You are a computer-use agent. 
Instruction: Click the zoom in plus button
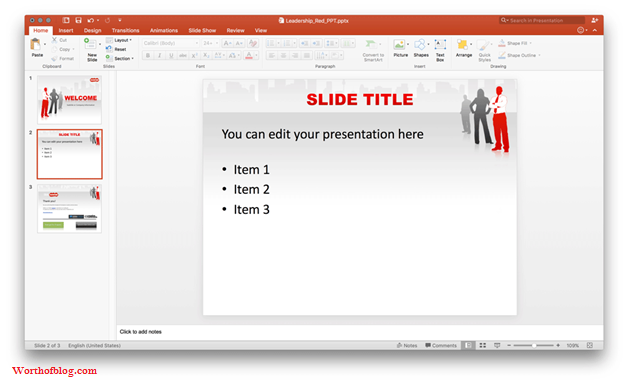click(x=558, y=345)
